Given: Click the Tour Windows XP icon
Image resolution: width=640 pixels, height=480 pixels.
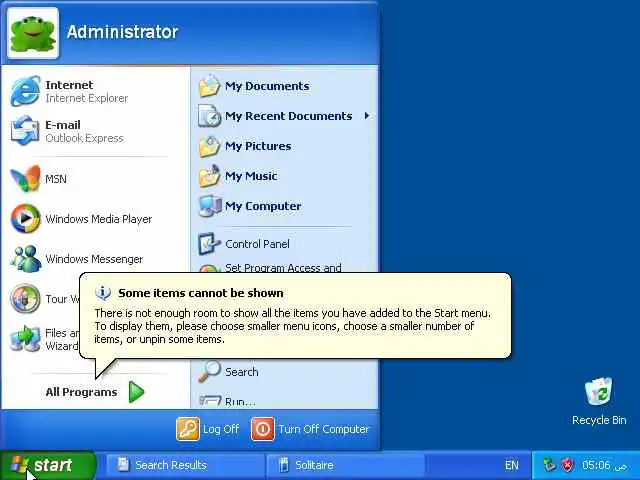Looking at the screenshot, I should (x=26, y=299).
